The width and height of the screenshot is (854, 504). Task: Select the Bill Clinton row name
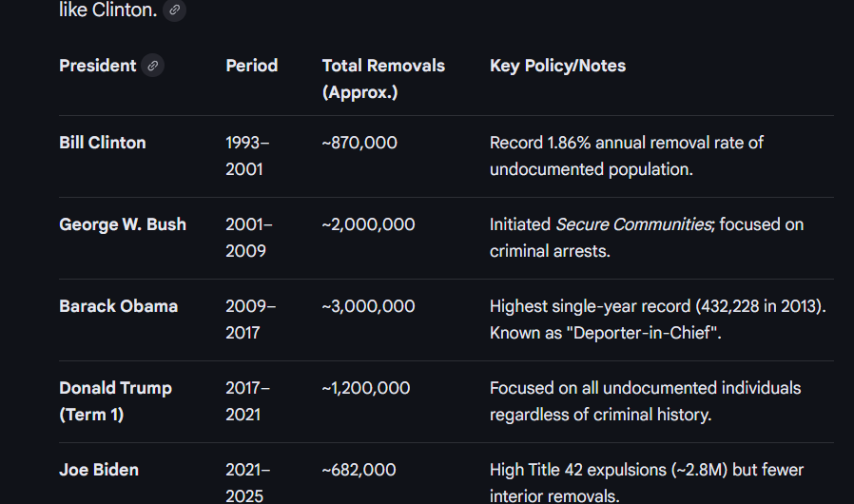tap(103, 143)
